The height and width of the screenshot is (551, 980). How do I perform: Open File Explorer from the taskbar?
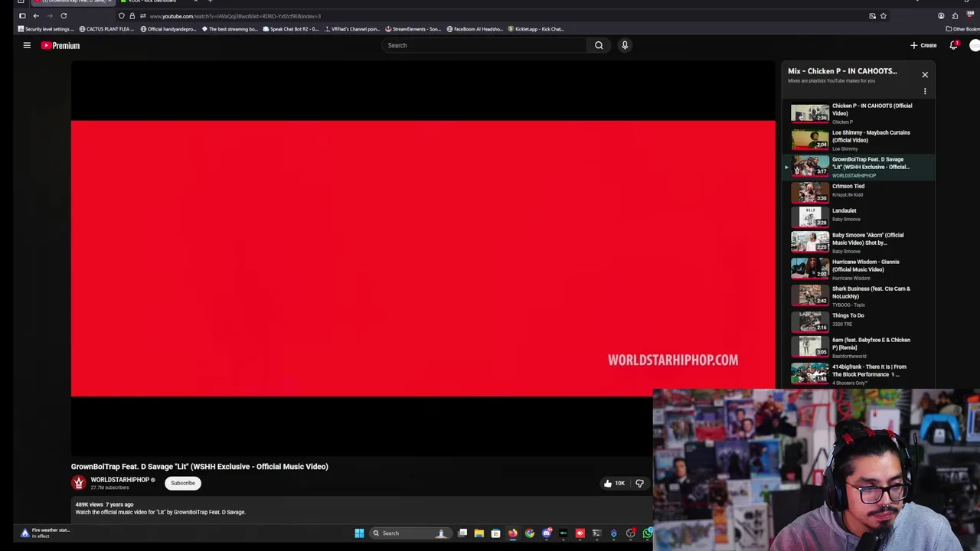[x=479, y=533]
